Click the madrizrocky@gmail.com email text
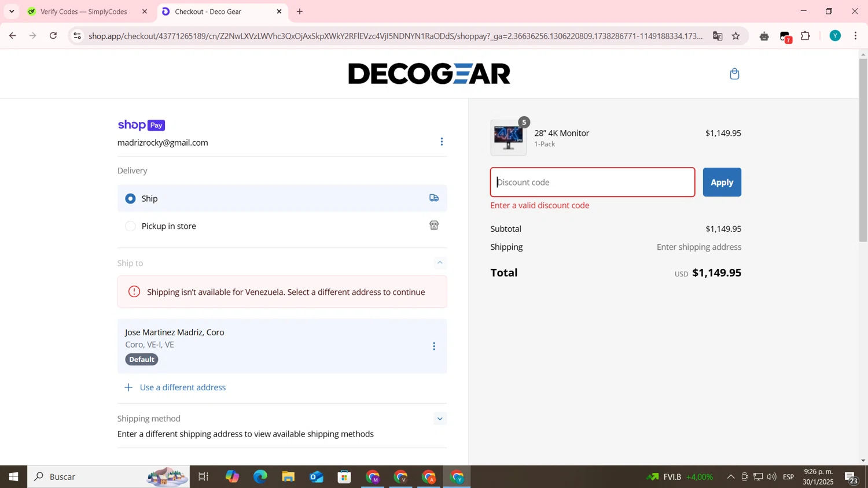The image size is (868, 488). coord(163,143)
